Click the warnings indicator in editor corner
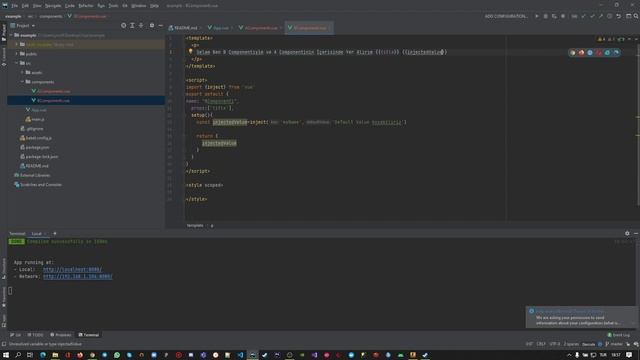The image size is (640, 360). coord(601,39)
